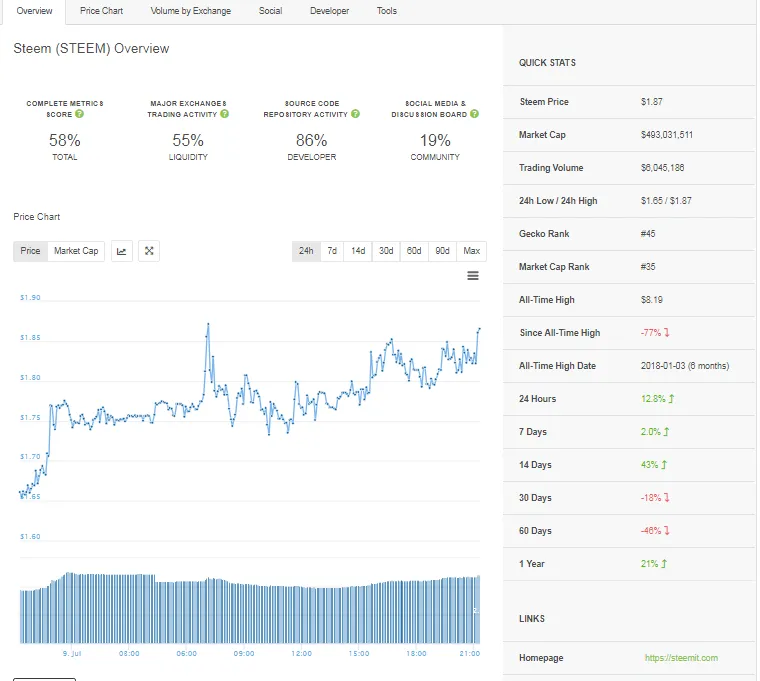
Task: Click the 24h Low / 24h High value
Action: coord(666,201)
